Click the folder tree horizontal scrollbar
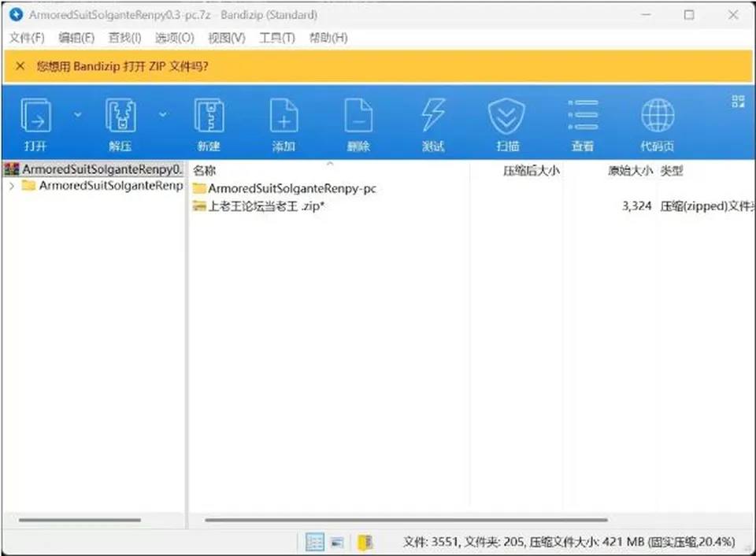 pos(80,521)
